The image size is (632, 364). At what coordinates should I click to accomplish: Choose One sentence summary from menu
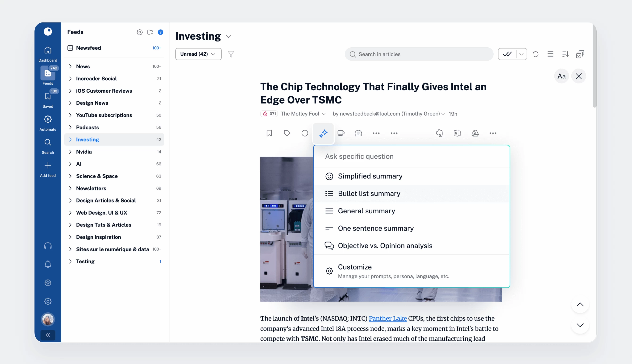click(x=375, y=228)
